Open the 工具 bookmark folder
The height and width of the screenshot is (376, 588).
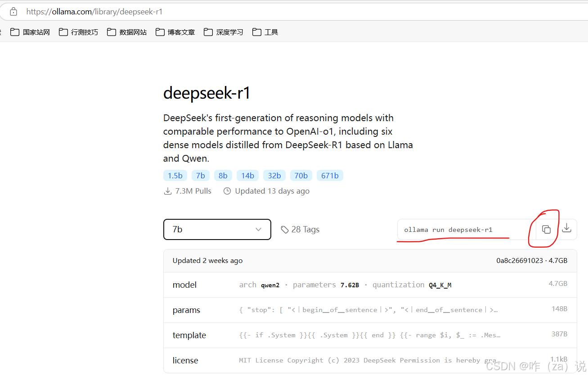tap(265, 32)
